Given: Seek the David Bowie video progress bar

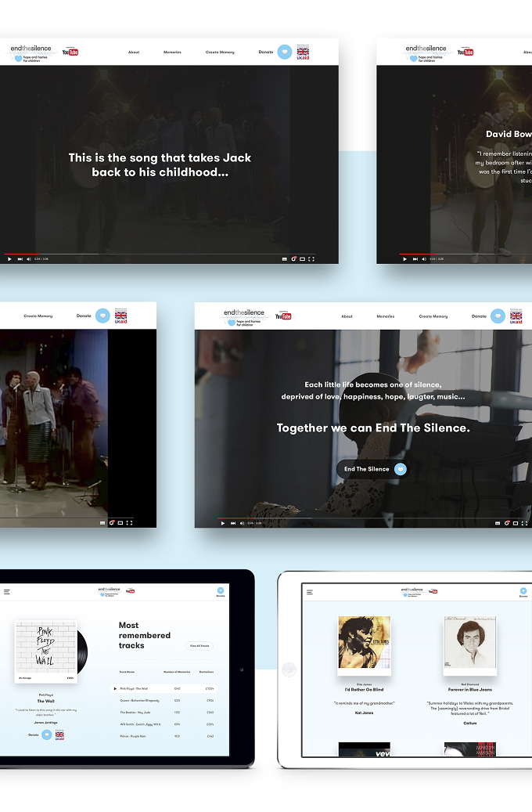Looking at the screenshot, I should pos(465,254).
